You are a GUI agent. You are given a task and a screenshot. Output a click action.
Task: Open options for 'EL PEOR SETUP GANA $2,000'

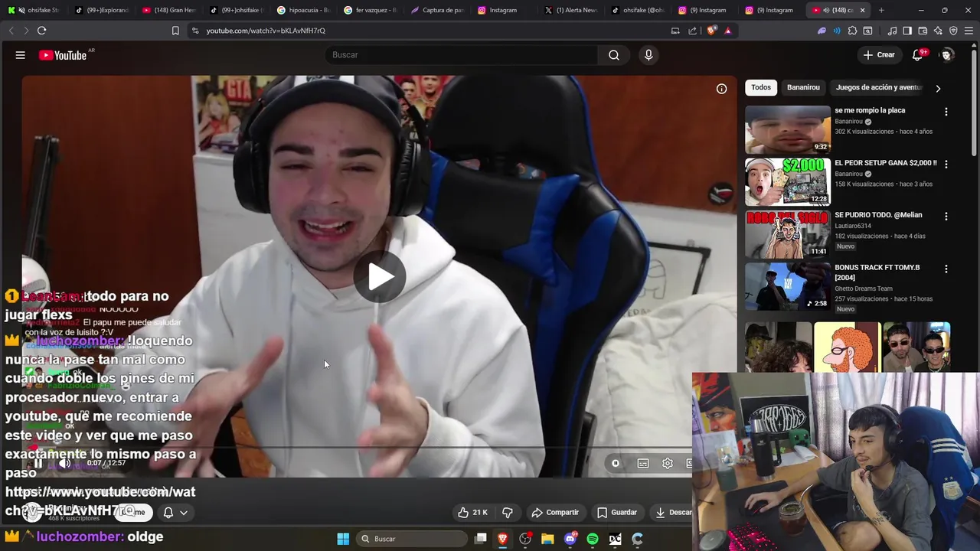[x=946, y=164]
